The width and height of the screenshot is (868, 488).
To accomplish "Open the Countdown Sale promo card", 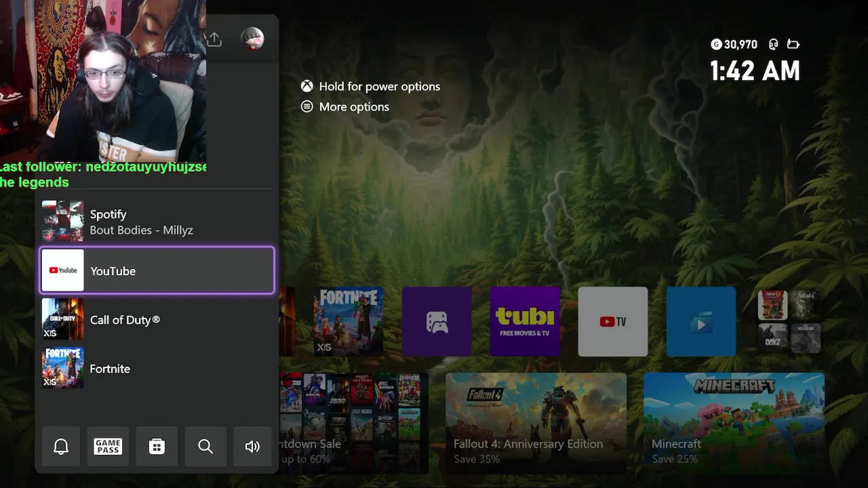I will pyautogui.click(x=353, y=423).
